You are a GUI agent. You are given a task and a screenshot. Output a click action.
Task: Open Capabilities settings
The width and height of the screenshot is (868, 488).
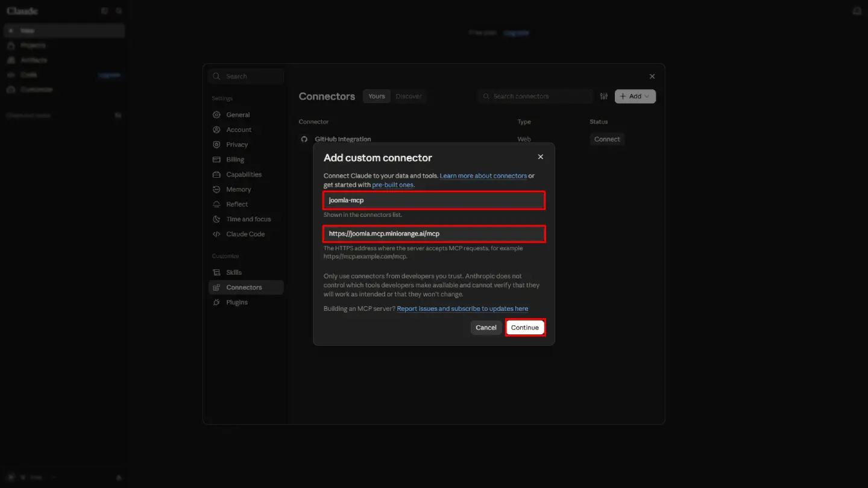[246, 175]
